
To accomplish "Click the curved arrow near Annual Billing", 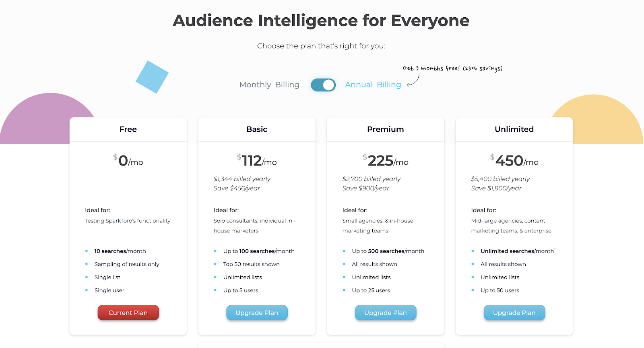I will 413,81.
